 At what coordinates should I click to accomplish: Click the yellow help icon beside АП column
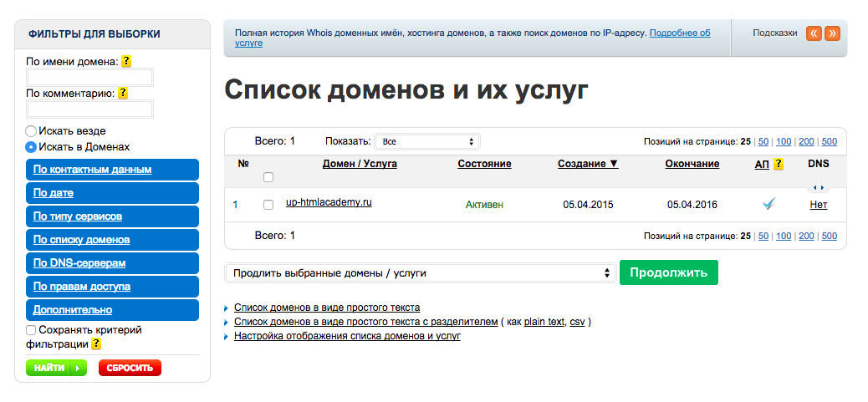pyautogui.click(x=779, y=165)
